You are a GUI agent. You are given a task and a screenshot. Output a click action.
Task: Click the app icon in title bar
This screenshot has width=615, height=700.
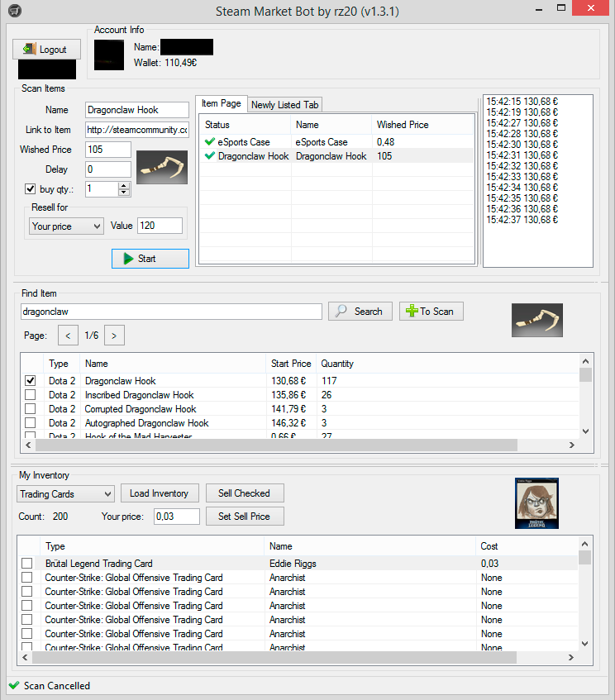[x=15, y=10]
